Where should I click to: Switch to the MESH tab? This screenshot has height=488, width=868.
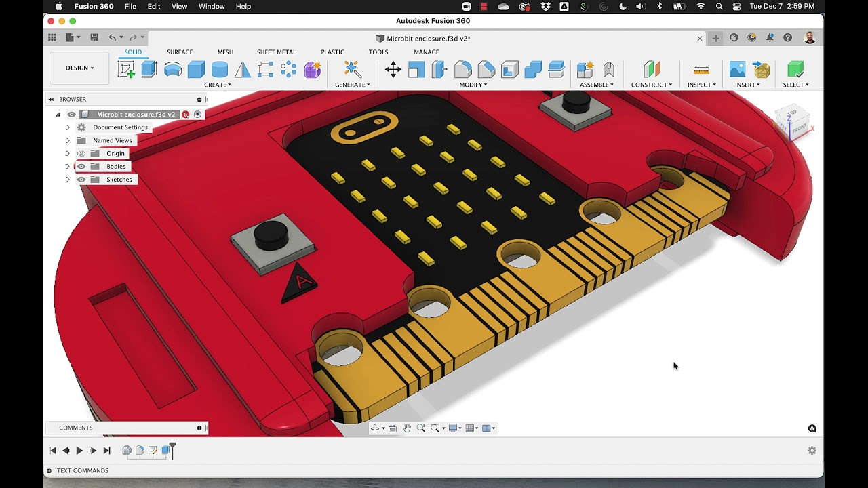pos(225,52)
